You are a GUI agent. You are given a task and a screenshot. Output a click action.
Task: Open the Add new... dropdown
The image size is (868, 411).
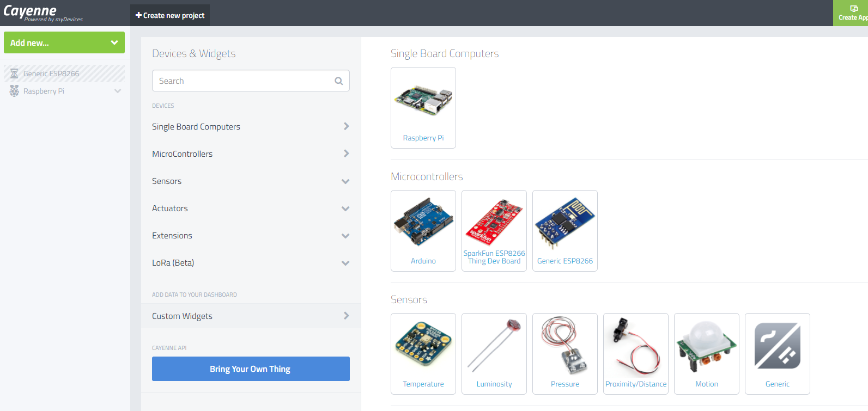pyautogui.click(x=64, y=42)
